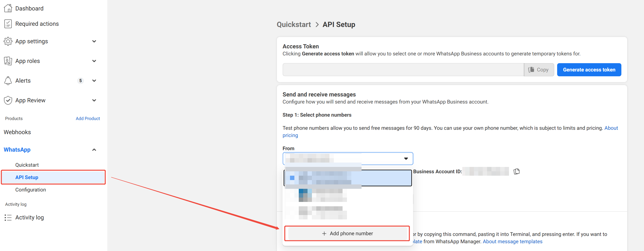This screenshot has height=251, width=644.
Task: Expand the Alerts section chevron
Action: 94,80
